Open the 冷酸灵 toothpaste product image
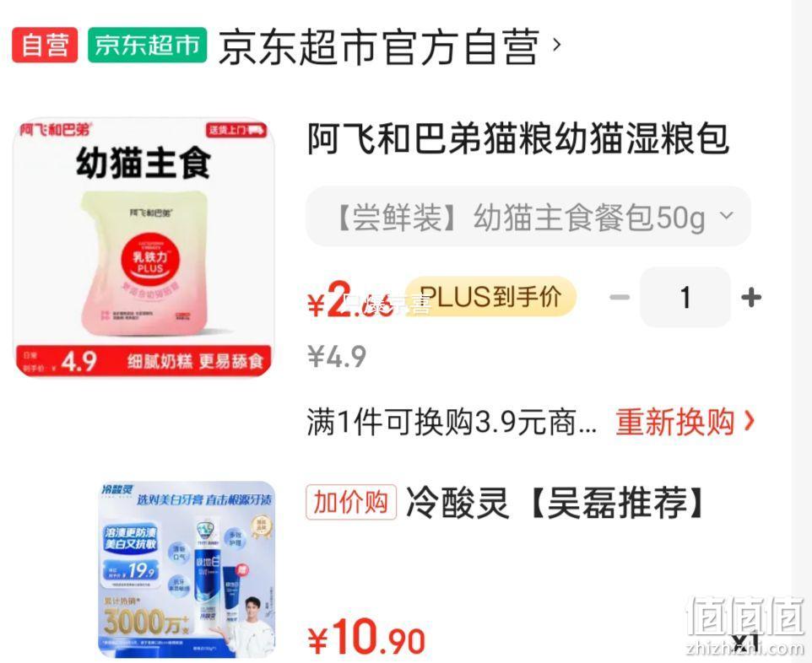Screen dimensions: 812x663 point(187,569)
